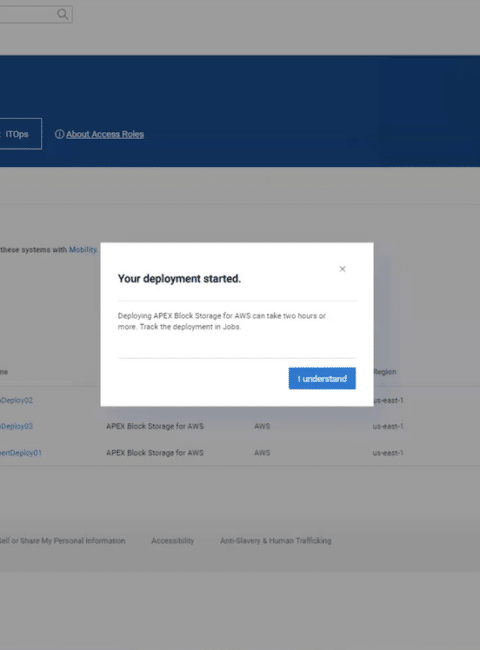Click APEX Block Storage for AWS in ertDeploy01 row

coord(155,453)
